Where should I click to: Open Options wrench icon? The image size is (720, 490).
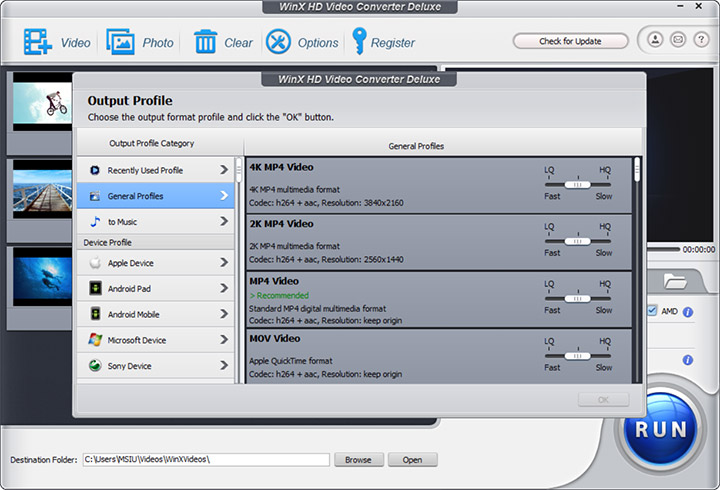click(x=279, y=42)
